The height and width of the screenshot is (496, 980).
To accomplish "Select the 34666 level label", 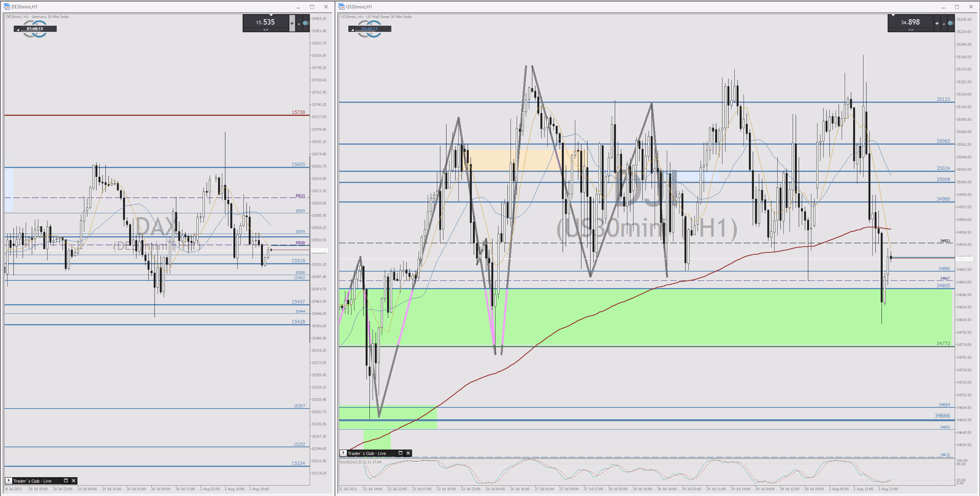I will [x=942, y=416].
